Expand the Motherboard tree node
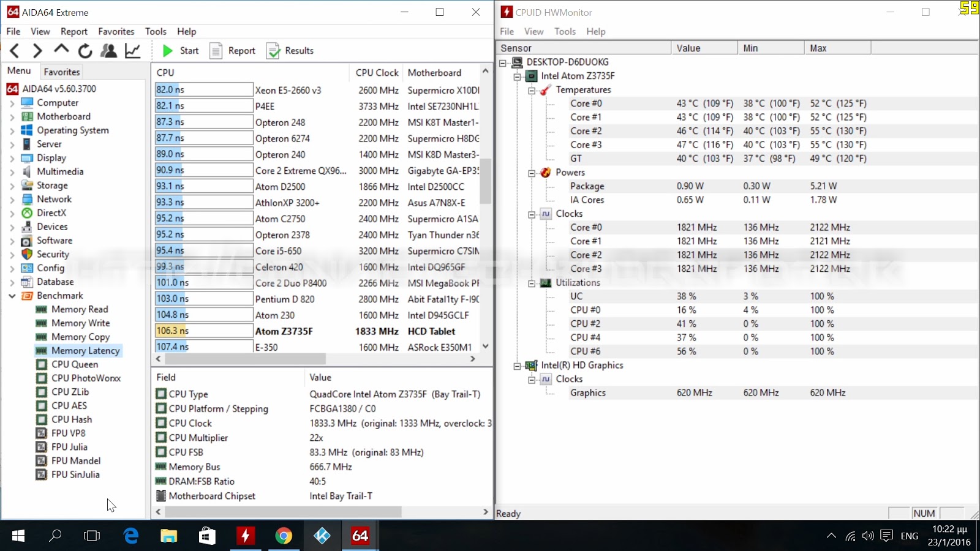The image size is (980, 551). tap(12, 117)
